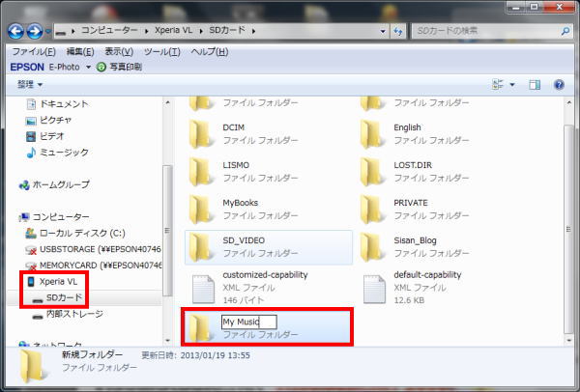Toggle the preview pane icon

click(x=535, y=85)
